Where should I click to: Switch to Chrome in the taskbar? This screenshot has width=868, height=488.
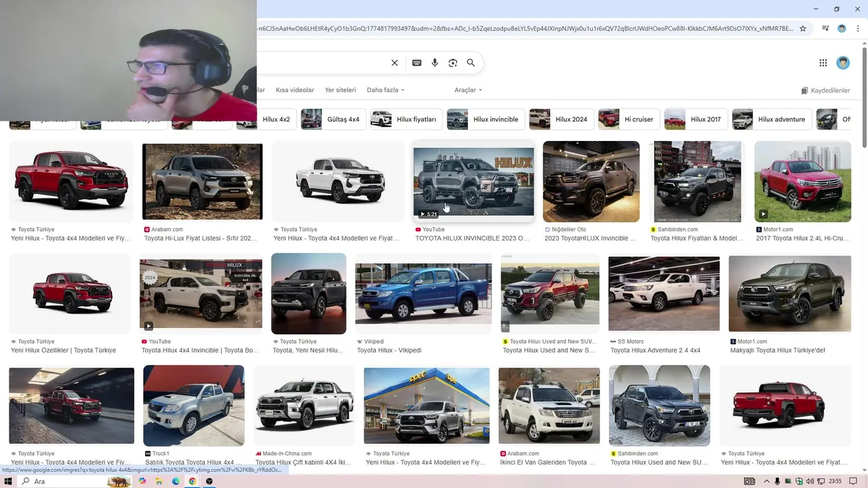coord(193,481)
